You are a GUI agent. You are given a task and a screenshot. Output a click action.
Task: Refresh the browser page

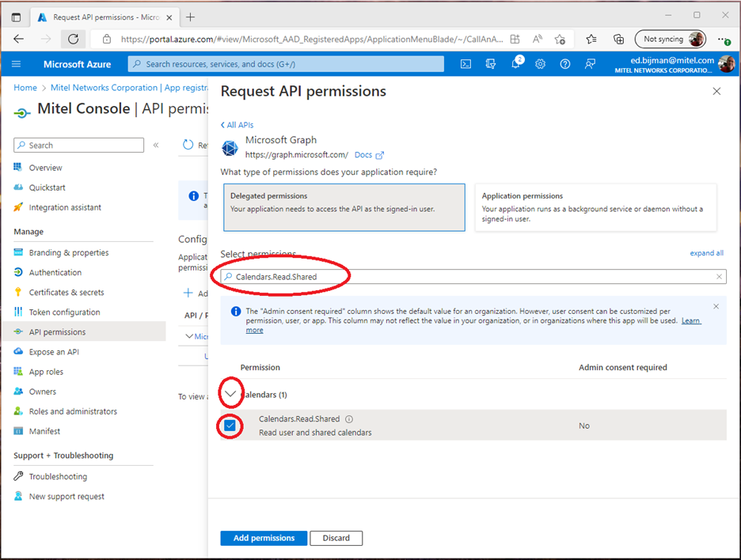point(73,39)
